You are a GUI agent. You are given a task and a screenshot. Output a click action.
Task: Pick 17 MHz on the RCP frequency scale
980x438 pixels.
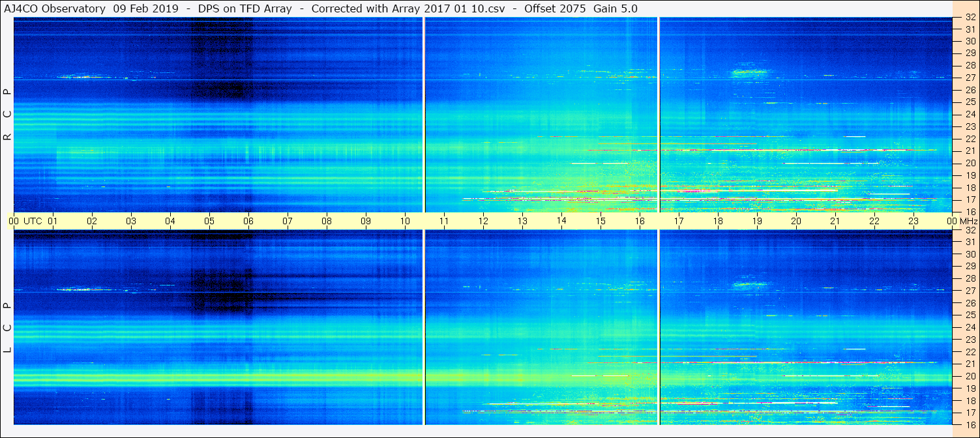tap(970, 199)
